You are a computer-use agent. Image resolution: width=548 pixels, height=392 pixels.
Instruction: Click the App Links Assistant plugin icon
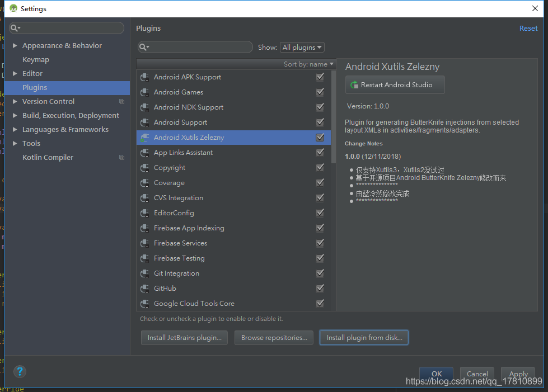[144, 153]
